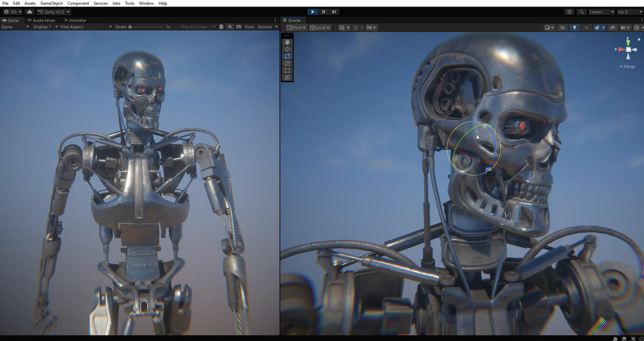This screenshot has width=644, height=341.
Task: Toggle scene audio icon in Scene toolbar
Action: pos(587,27)
